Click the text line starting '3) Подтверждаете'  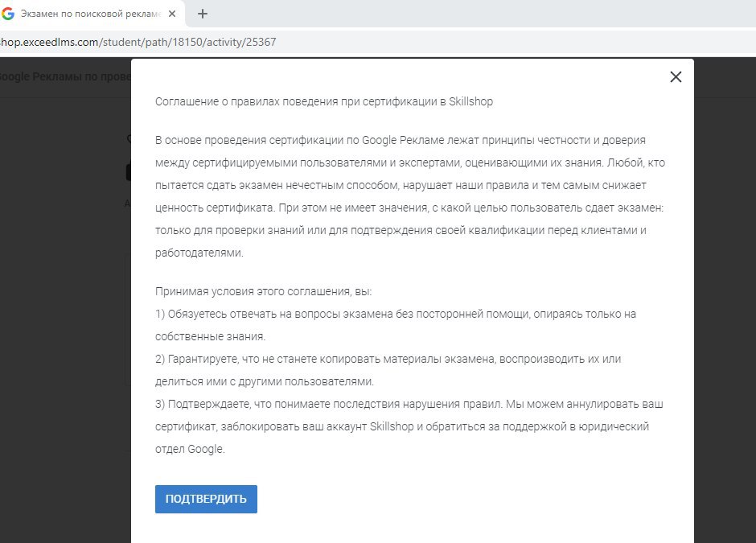(x=409, y=404)
